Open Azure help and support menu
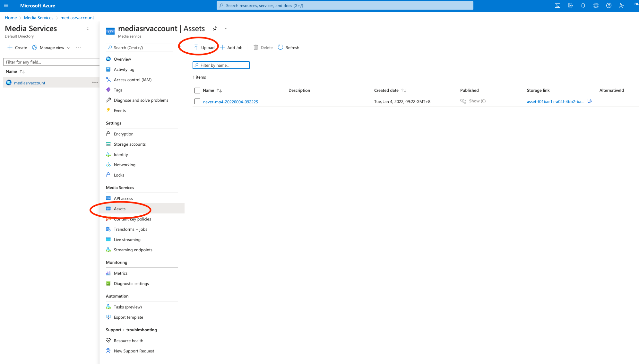Screen dimensions: 639x364 click(609, 5)
